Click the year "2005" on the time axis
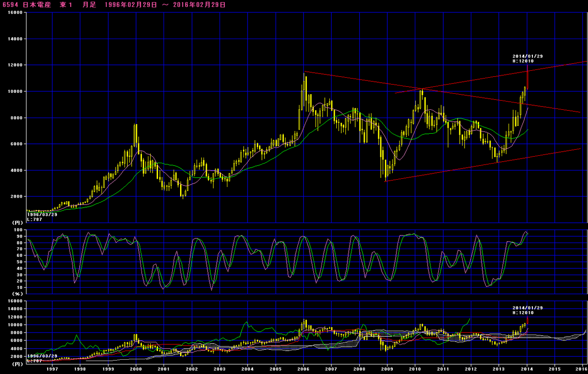This screenshot has height=374, width=588. (x=276, y=368)
